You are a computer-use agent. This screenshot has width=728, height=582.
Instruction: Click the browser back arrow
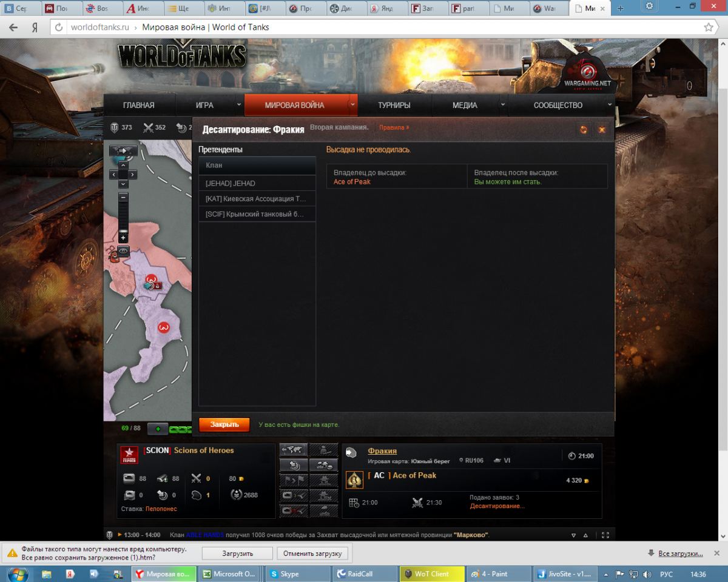[x=14, y=27]
